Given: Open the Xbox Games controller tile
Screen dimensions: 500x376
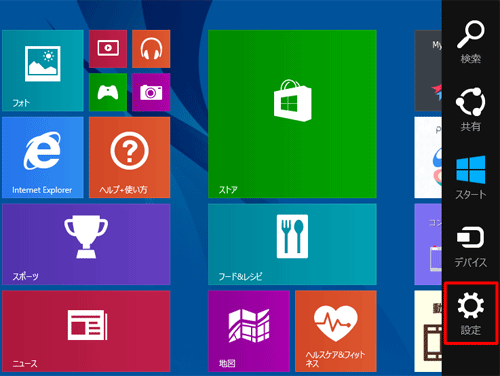Looking at the screenshot, I should click(x=108, y=92).
